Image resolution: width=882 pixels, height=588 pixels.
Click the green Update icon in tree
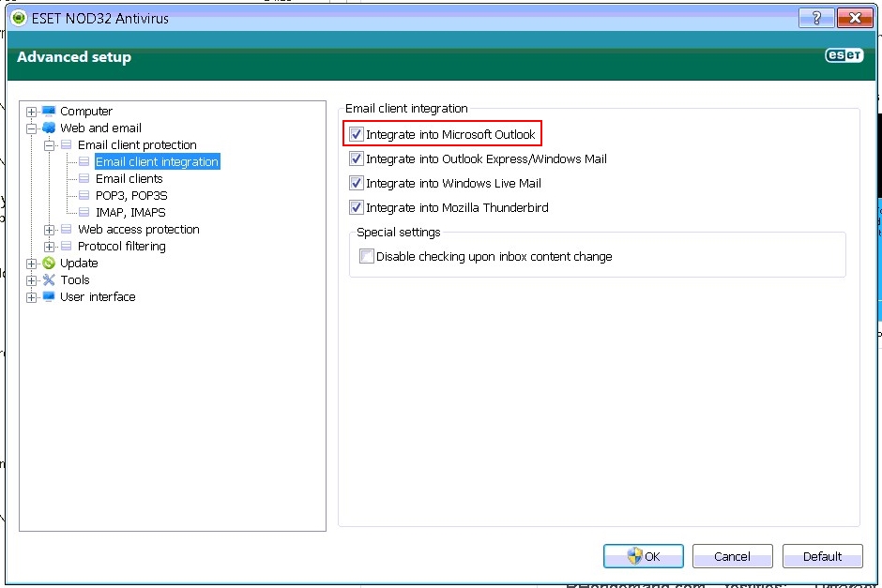[49, 263]
